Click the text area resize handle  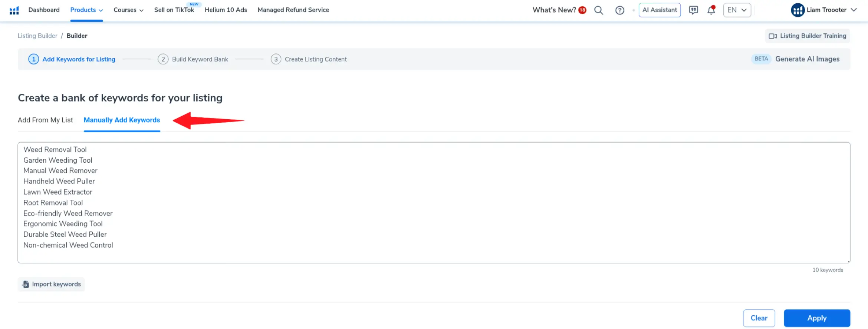[848, 261]
